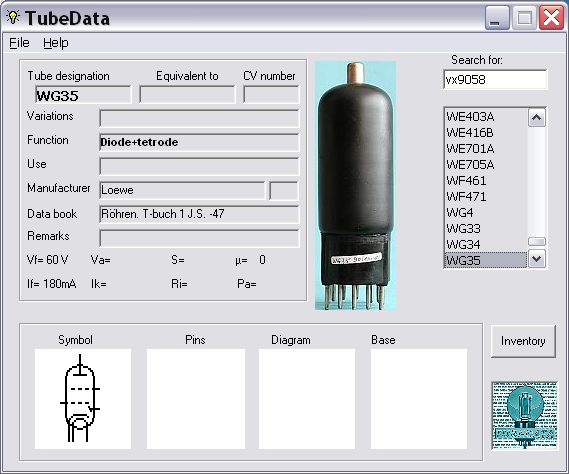Click the empty Pins image box
The width and height of the screenshot is (569, 474).
tap(196, 399)
